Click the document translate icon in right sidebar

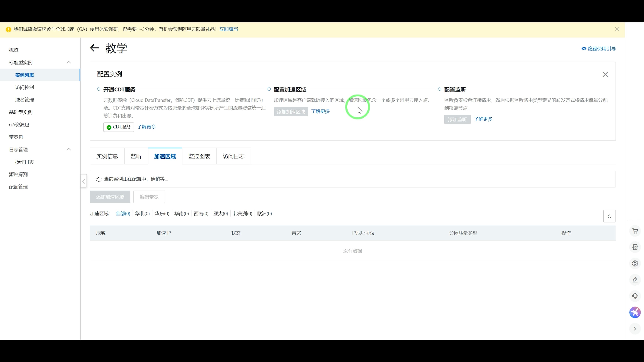(635, 247)
